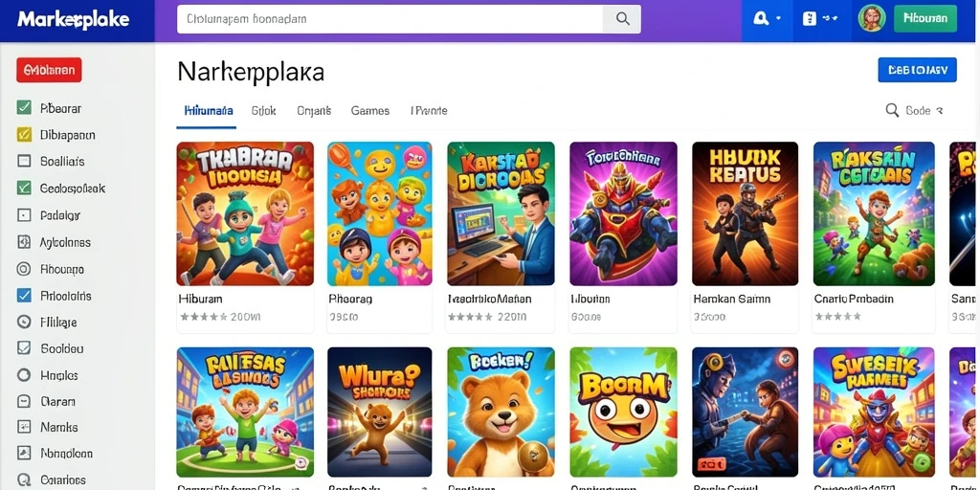Click the magnifier icon beside Ciarioos
Image resolution: width=980 pixels, height=490 pixels.
[x=24, y=480]
